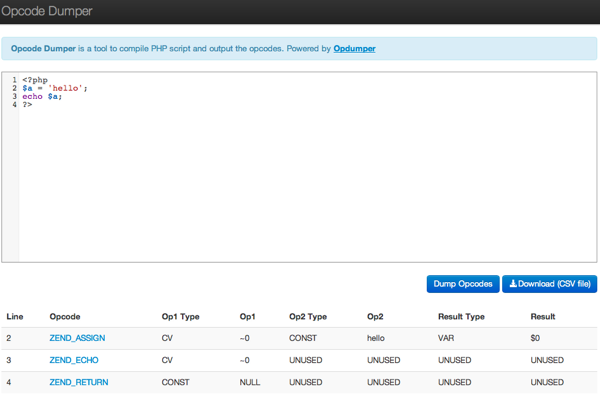Click Line cell '2' in ZEND_ASSIGN row
The height and width of the screenshot is (398, 600).
8,338
